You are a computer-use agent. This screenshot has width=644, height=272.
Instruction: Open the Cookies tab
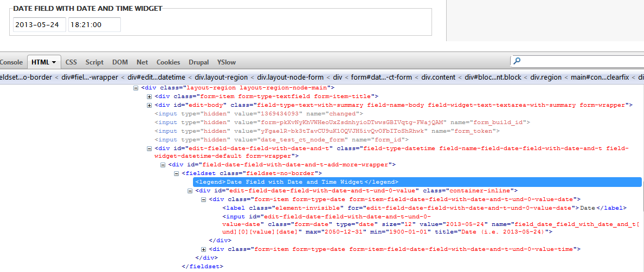pyautogui.click(x=168, y=62)
